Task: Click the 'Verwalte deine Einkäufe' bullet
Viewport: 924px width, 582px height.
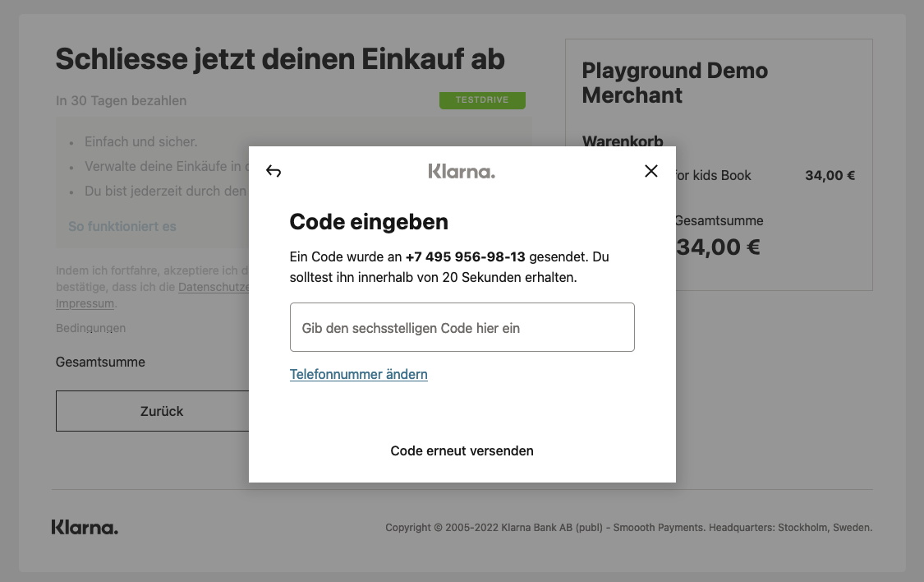Action: coord(166,167)
